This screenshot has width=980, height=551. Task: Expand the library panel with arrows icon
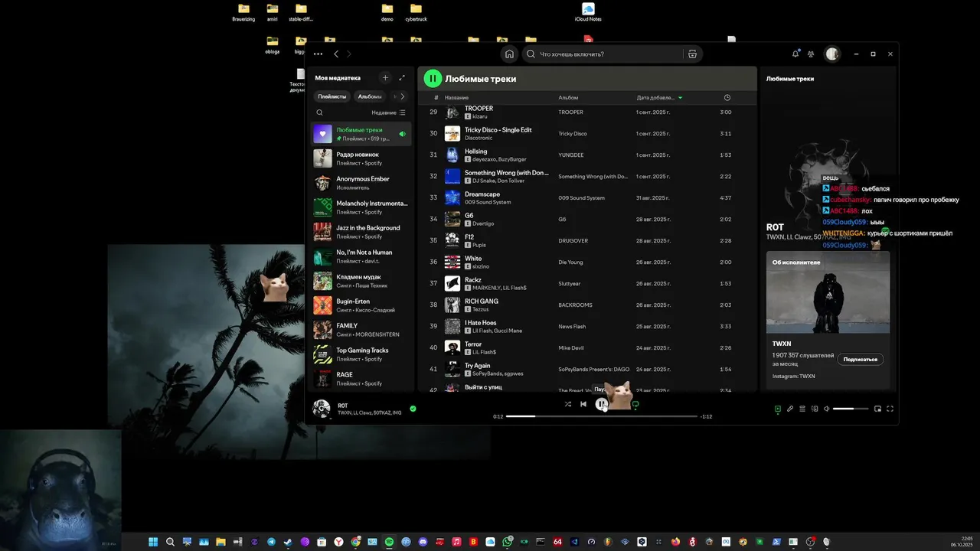pos(402,78)
